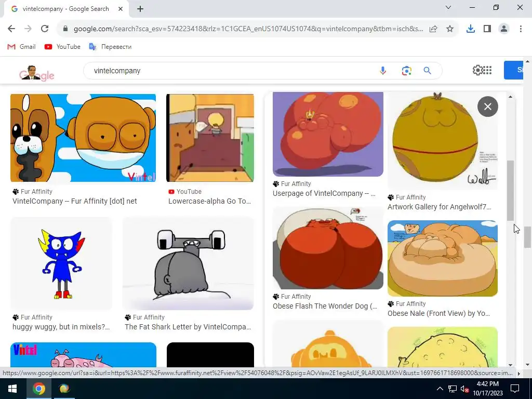Go back to the previous page
The image size is (532, 399).
click(11, 29)
